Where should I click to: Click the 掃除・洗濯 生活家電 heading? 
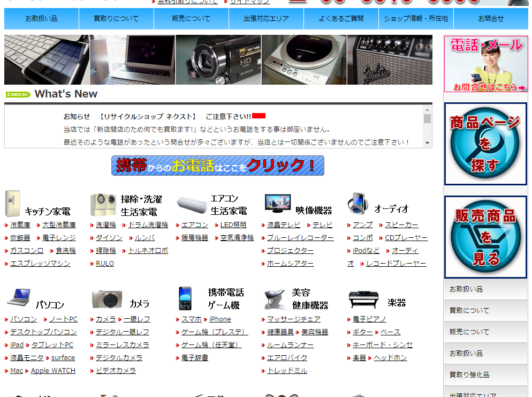[141, 205]
